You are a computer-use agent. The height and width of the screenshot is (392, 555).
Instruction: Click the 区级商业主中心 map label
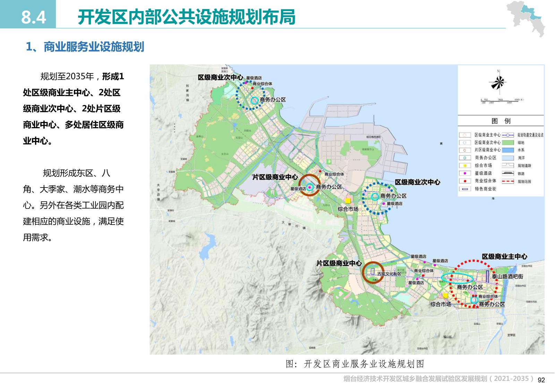504,257
